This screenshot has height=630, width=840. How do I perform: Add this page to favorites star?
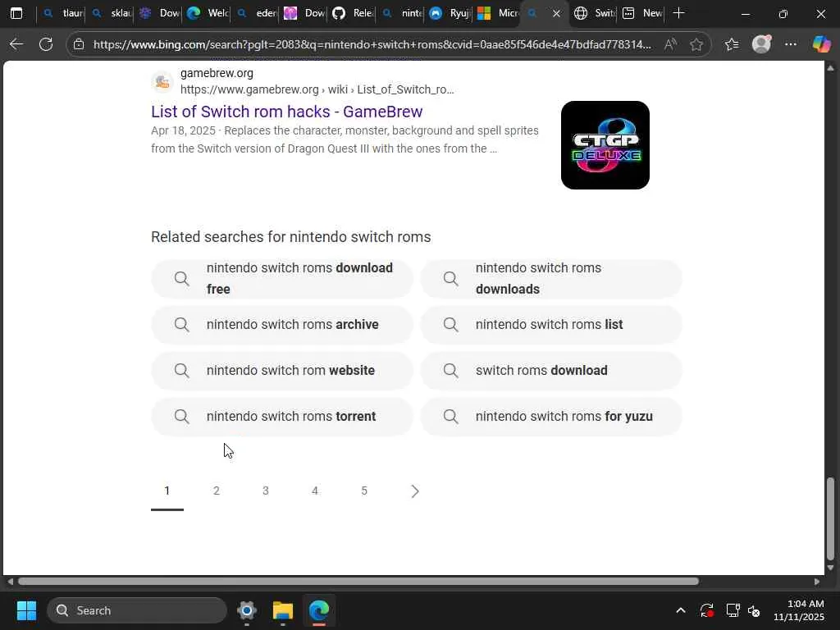tap(696, 44)
